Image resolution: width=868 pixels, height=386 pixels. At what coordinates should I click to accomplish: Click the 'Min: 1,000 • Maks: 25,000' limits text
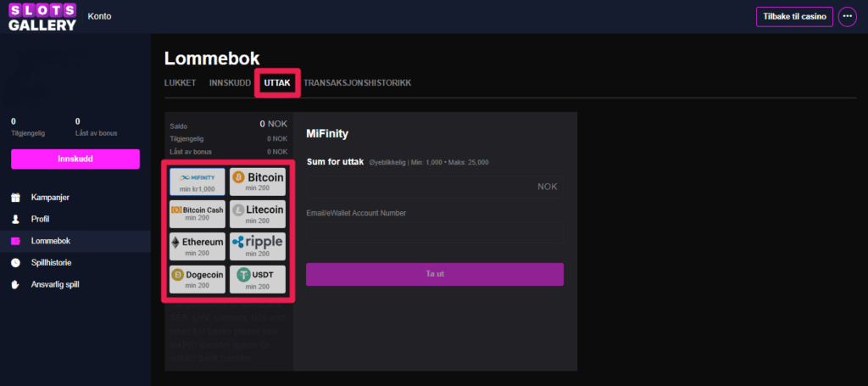click(451, 163)
